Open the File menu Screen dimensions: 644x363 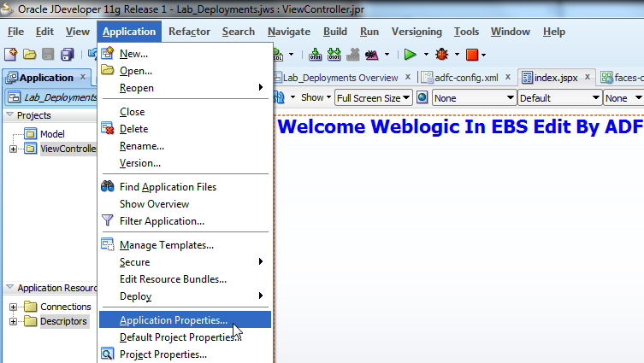coord(15,32)
